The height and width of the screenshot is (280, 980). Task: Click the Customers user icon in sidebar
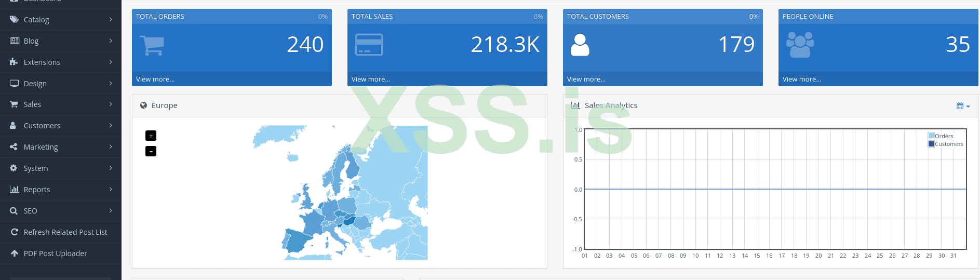[x=13, y=126]
